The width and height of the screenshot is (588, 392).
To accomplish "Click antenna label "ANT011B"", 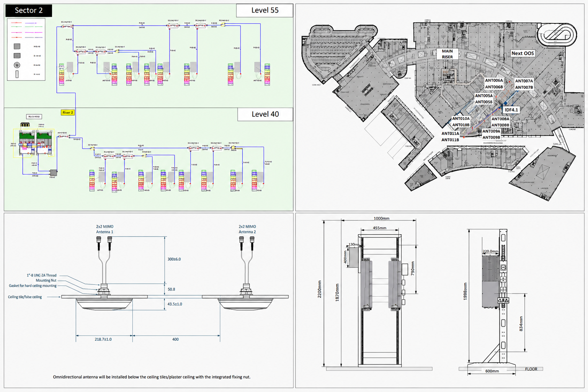I will (450, 140).
